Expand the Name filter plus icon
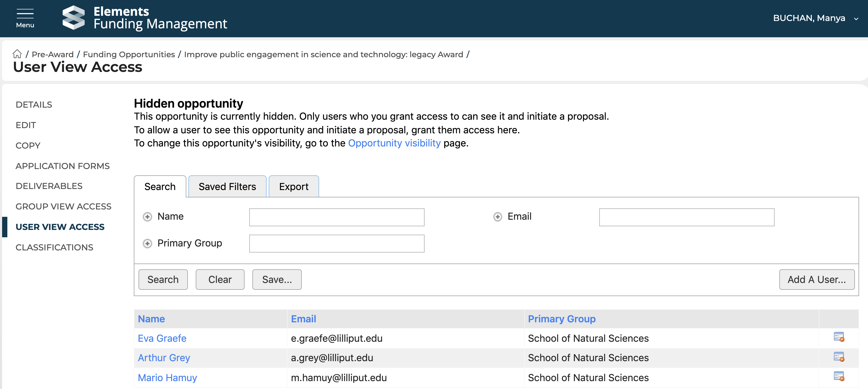The image size is (868, 389). pos(147,217)
